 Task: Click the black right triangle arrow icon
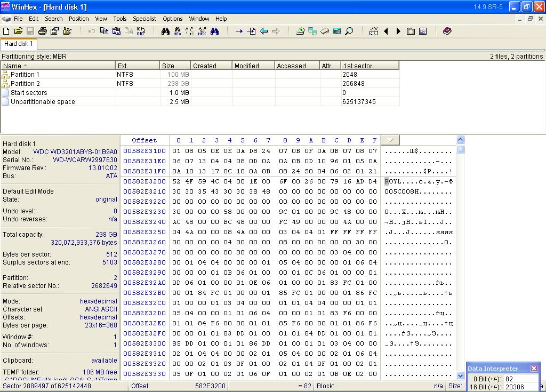(398, 31)
